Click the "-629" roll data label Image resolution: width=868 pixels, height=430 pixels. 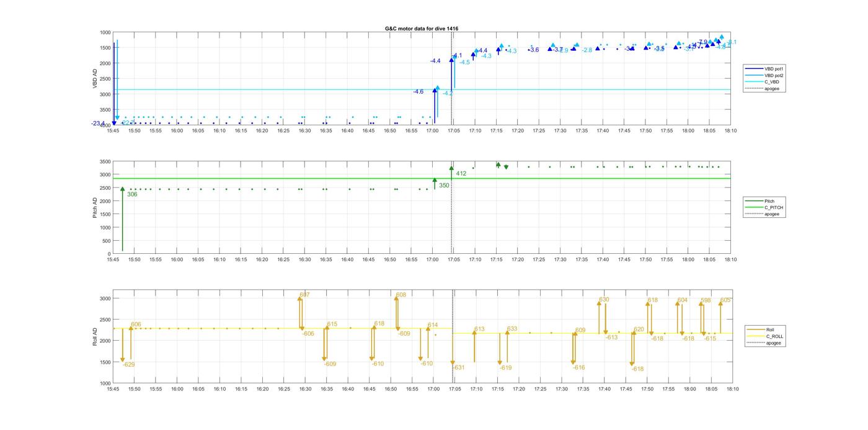(128, 364)
